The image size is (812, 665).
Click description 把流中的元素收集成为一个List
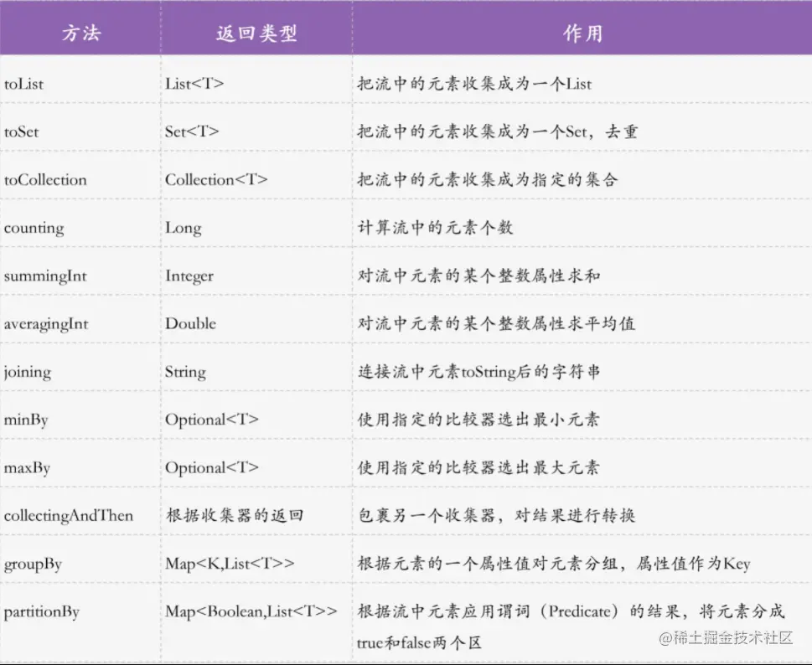[474, 84]
